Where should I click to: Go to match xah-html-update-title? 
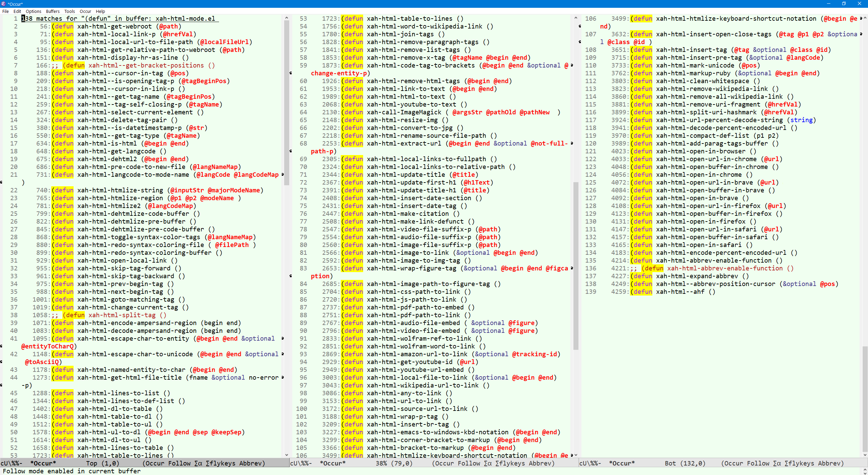pos(406,175)
